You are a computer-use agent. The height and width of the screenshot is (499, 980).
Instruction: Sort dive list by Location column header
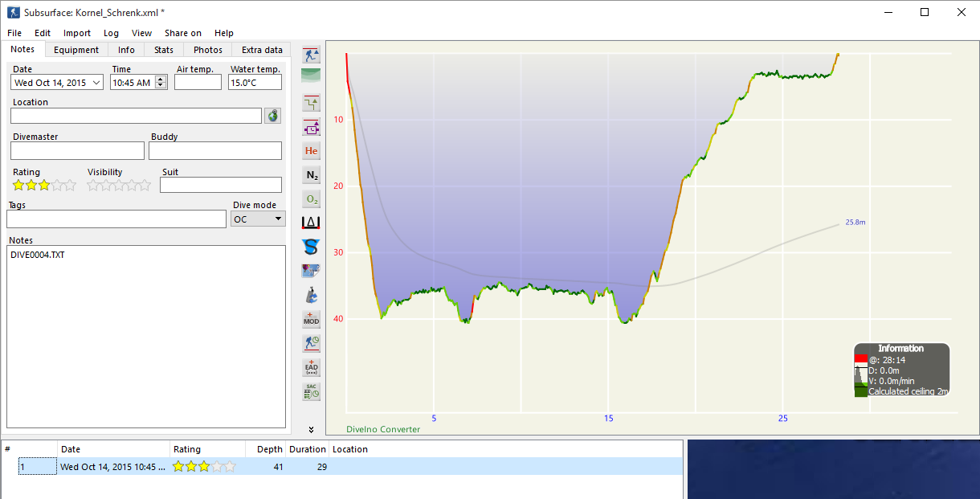pos(504,449)
